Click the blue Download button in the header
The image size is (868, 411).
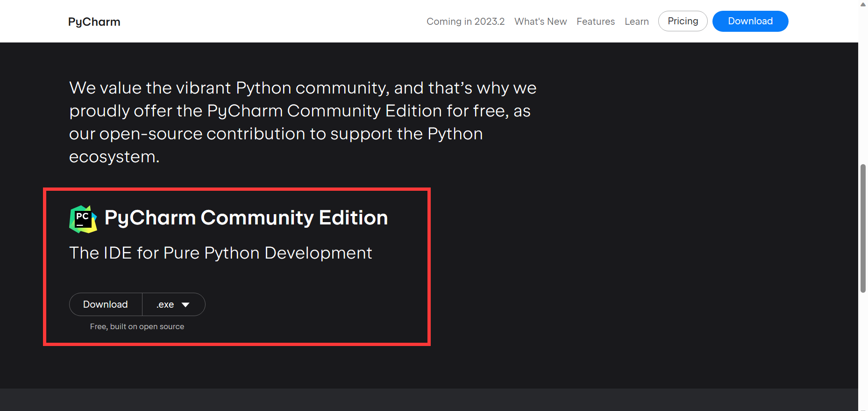pos(750,21)
